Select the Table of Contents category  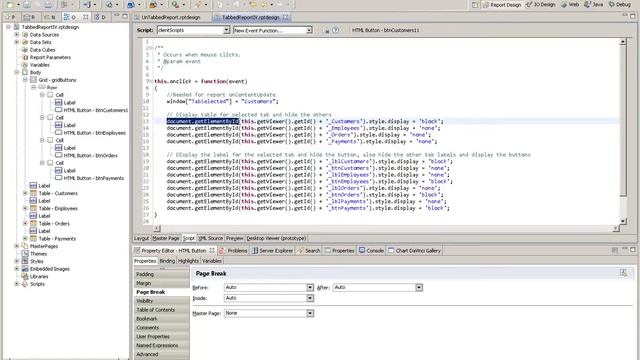[162, 310]
